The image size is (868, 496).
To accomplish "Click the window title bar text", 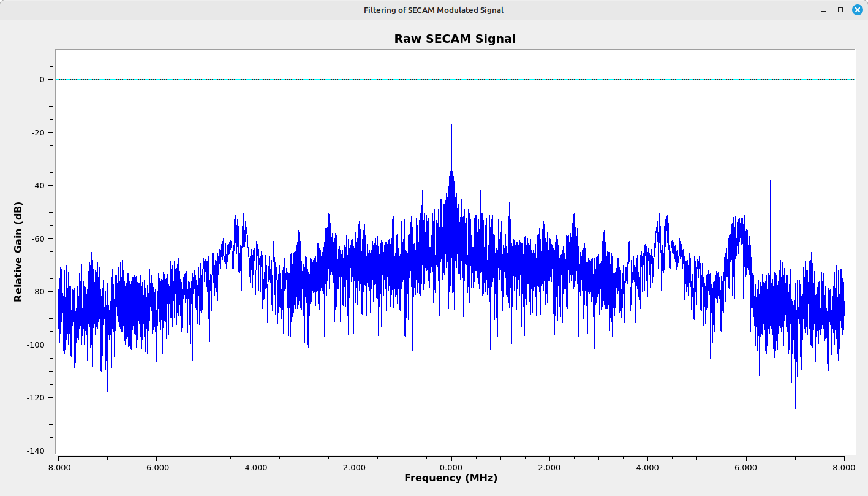I will (x=433, y=10).
